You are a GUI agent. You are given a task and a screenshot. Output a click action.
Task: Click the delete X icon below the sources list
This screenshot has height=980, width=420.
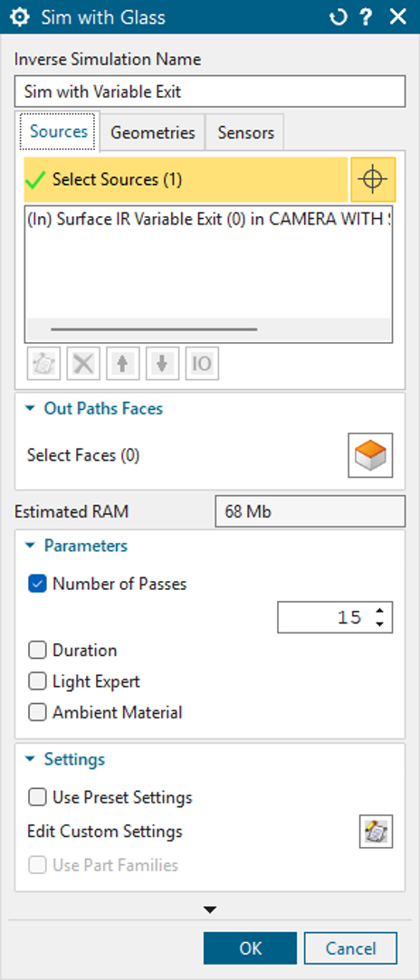[83, 364]
